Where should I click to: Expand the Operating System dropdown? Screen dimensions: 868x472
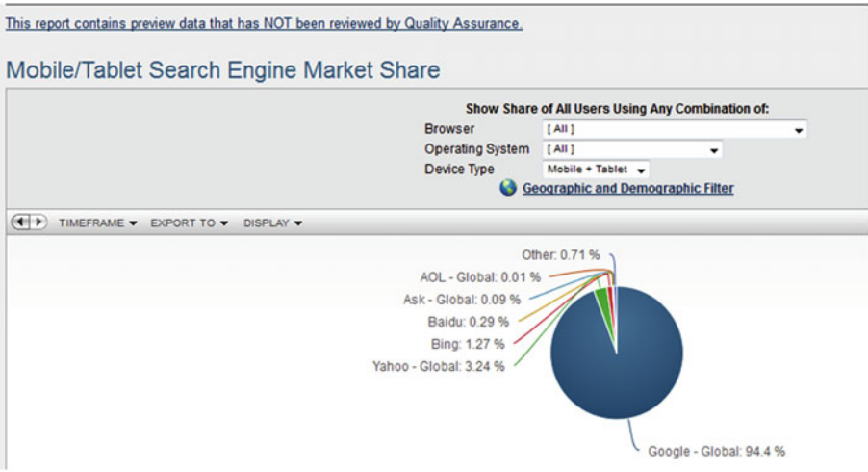click(632, 149)
